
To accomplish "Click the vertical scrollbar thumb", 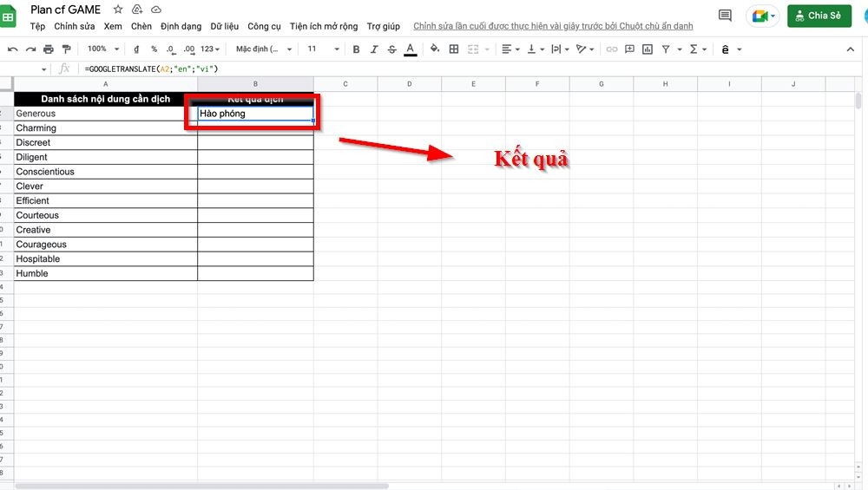I will coord(858,101).
